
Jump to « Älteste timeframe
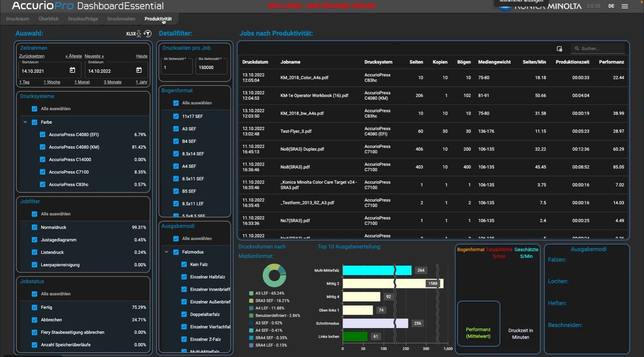[x=73, y=56]
